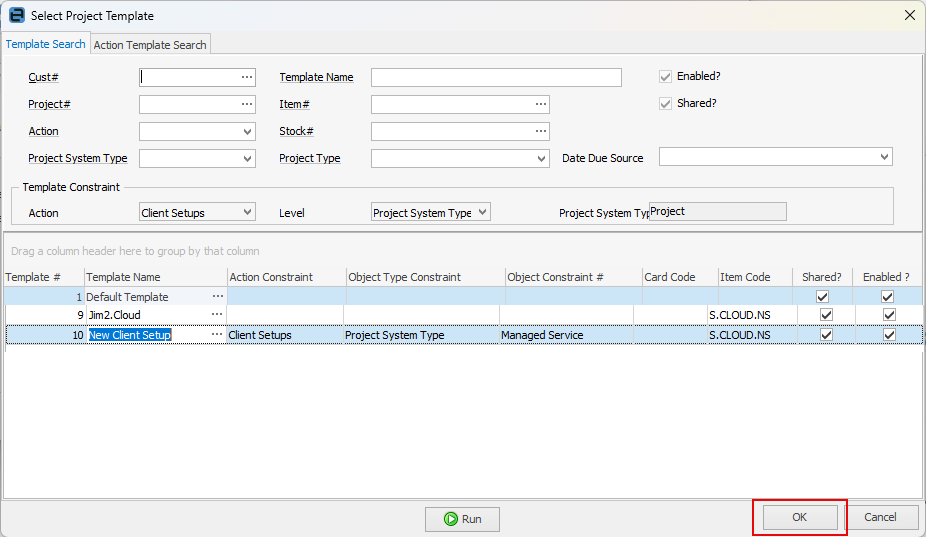Confirm selection with OK button
Screen dimensions: 926x537
click(x=800, y=518)
